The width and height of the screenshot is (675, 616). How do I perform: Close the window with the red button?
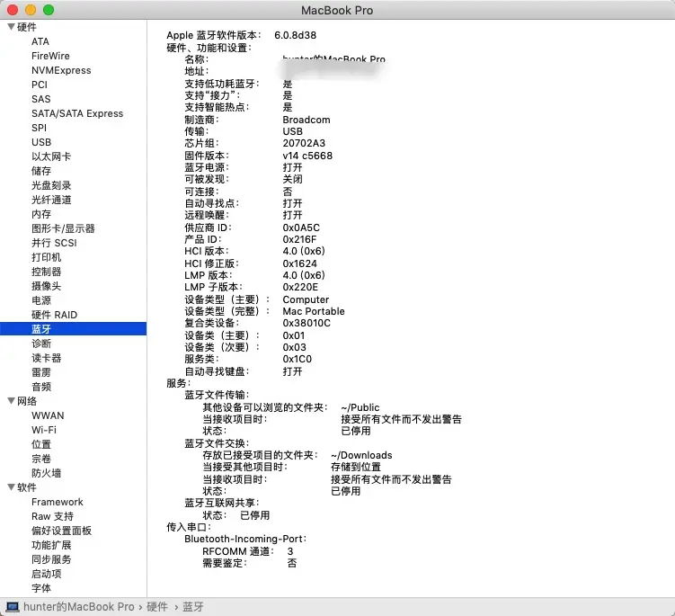13,10
